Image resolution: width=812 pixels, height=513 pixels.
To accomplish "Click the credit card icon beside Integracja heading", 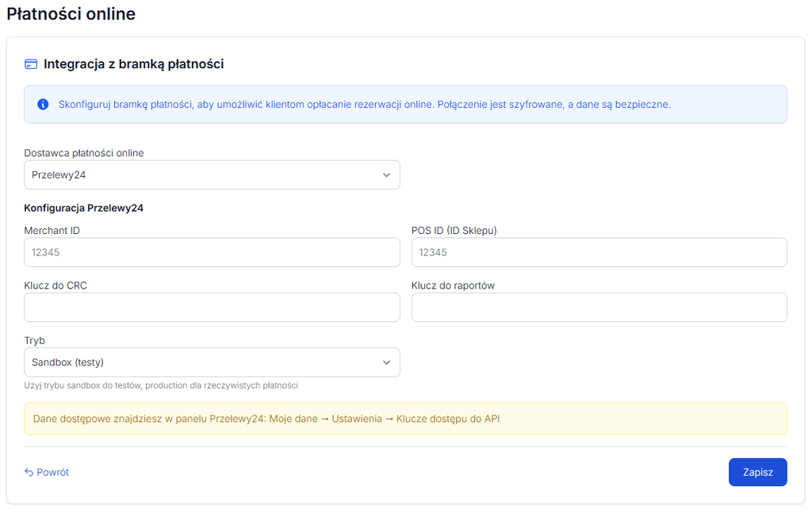I will pyautogui.click(x=31, y=64).
